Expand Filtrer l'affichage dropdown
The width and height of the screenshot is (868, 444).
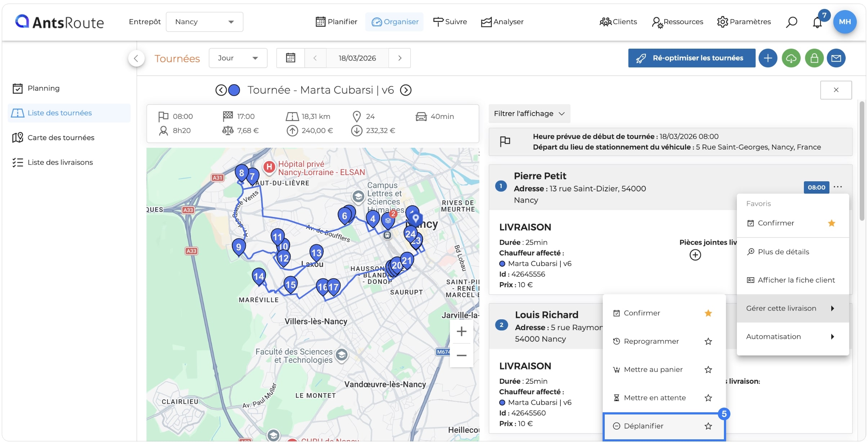pyautogui.click(x=529, y=114)
